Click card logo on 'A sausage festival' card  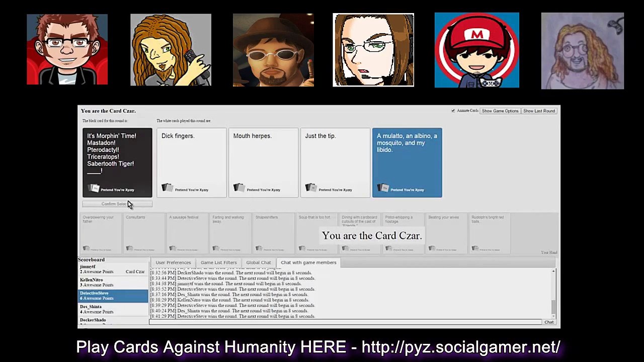(x=173, y=248)
